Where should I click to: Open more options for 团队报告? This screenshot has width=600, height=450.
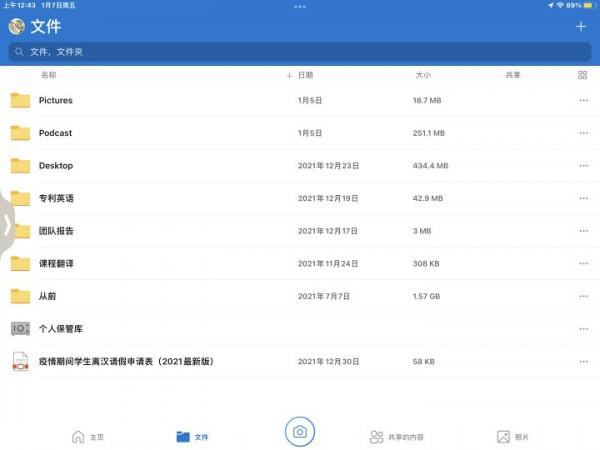[584, 231]
